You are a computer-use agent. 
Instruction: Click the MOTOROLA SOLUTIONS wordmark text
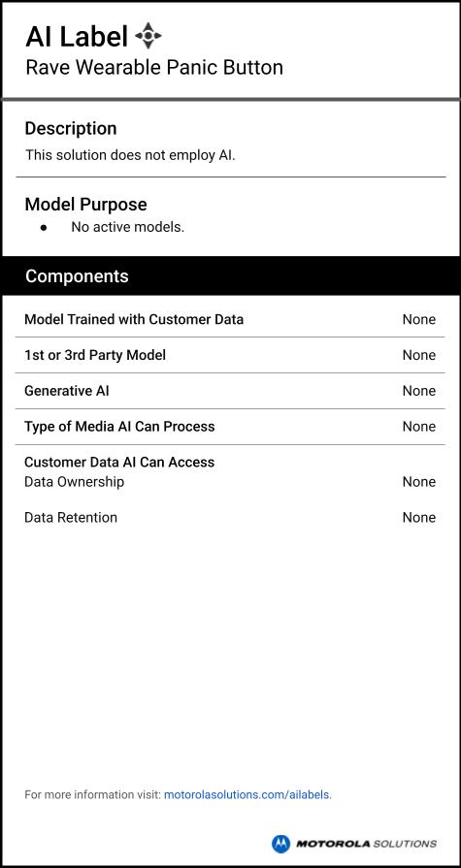(x=366, y=844)
